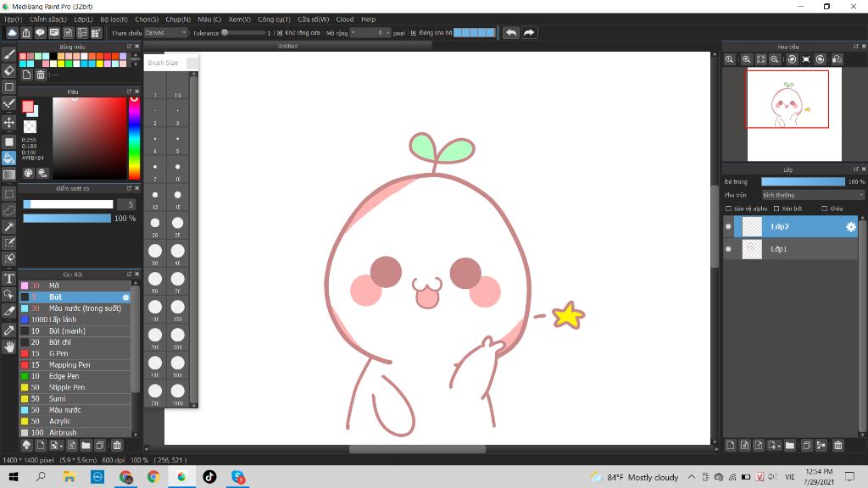Click the Undo arrow button
The width and height of the screenshot is (868, 488).
coord(510,32)
